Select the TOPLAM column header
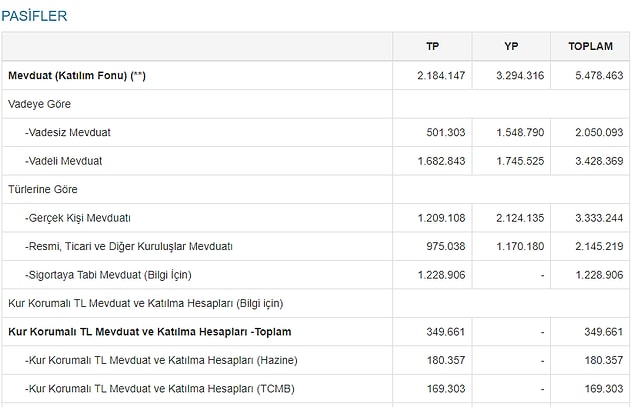 (590, 47)
